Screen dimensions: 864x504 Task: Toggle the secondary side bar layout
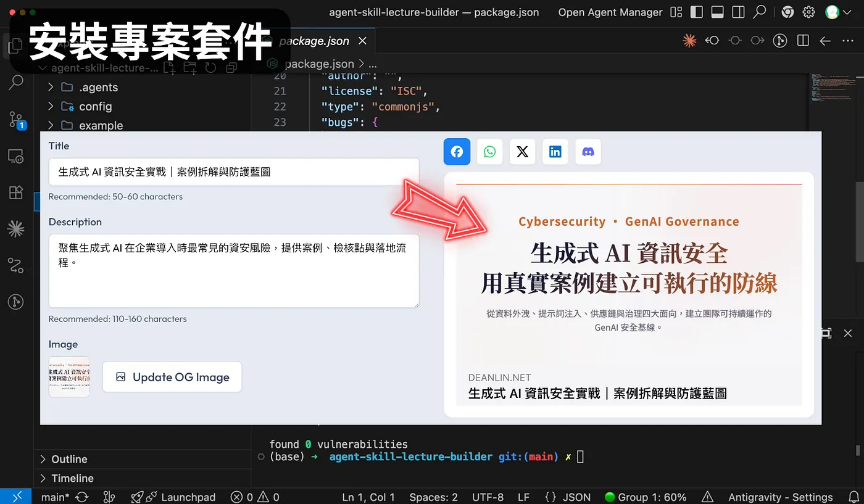pos(738,12)
